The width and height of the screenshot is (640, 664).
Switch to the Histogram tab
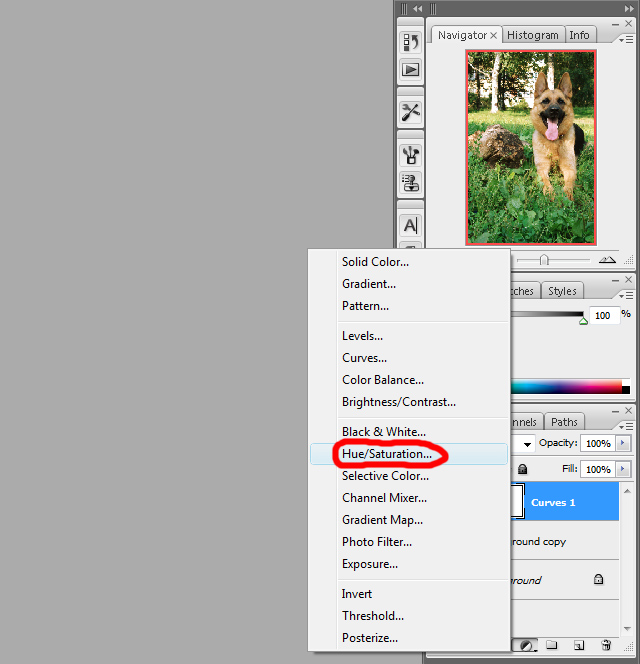click(532, 35)
